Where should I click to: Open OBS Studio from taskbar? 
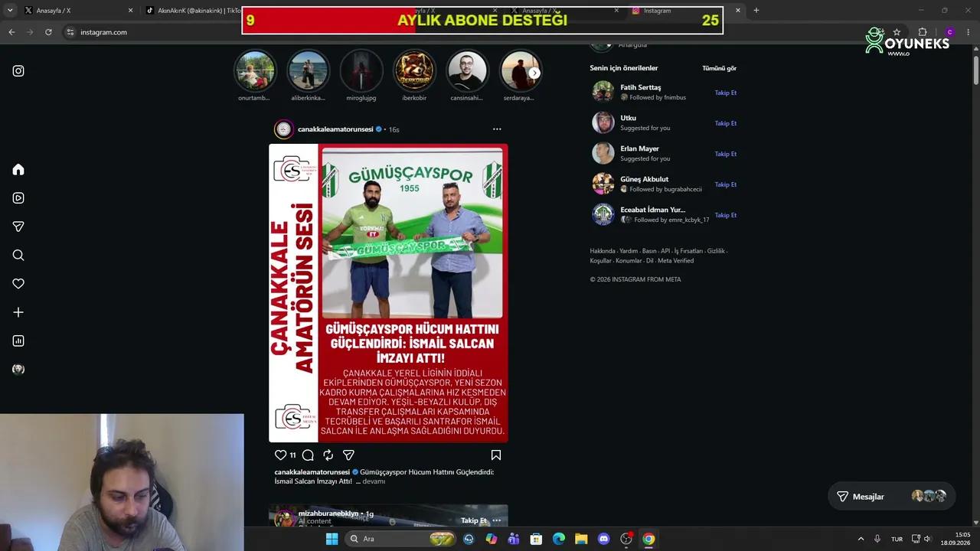(x=626, y=539)
